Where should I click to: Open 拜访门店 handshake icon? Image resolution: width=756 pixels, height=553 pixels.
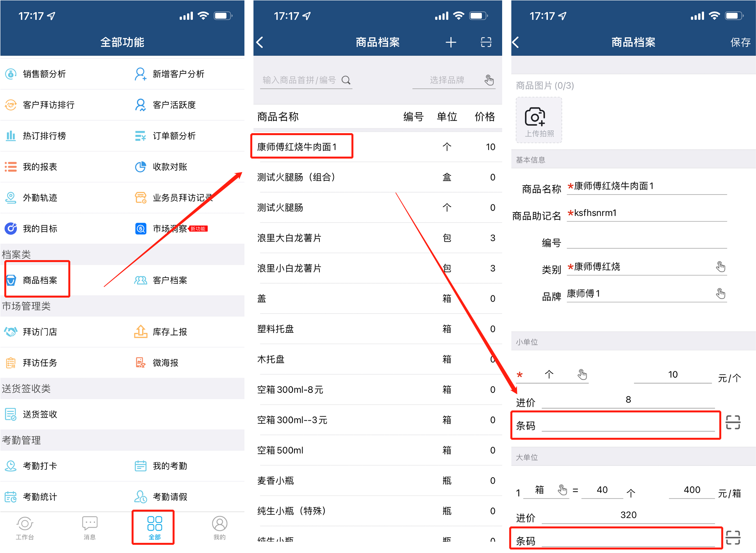coord(11,332)
